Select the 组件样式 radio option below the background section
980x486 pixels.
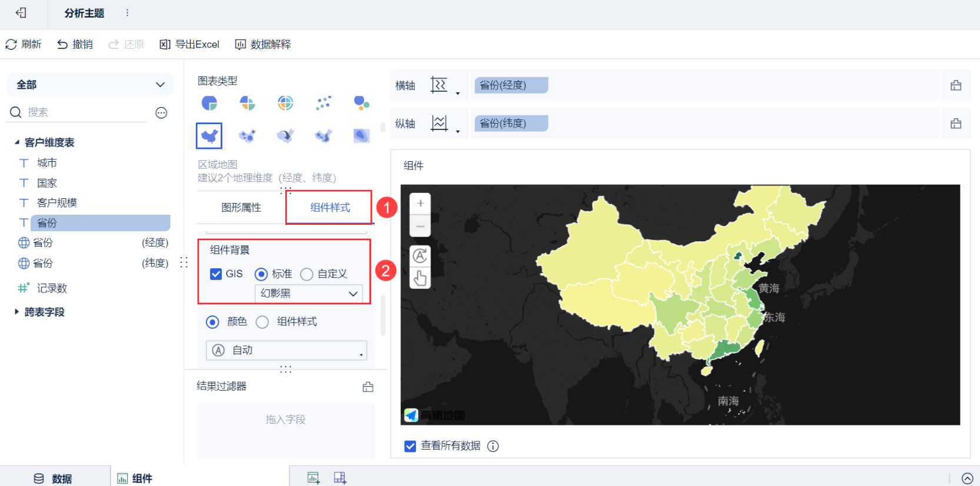coord(262,322)
